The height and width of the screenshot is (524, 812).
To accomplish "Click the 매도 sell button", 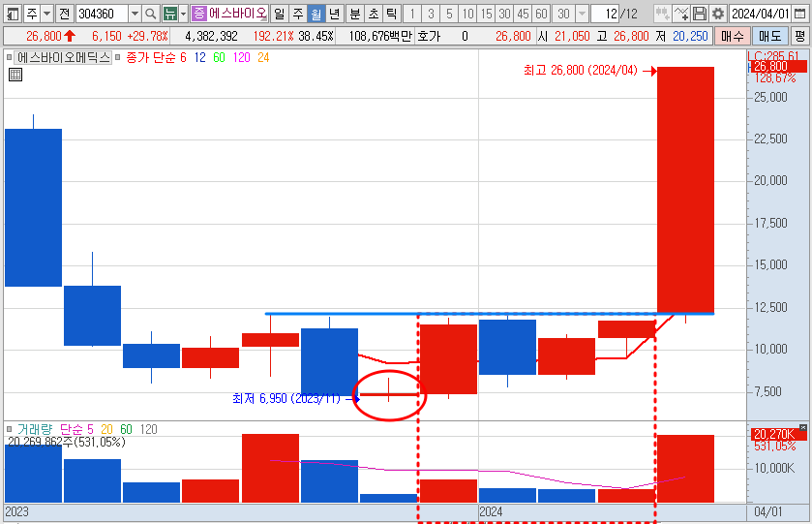I will pyautogui.click(x=769, y=36).
